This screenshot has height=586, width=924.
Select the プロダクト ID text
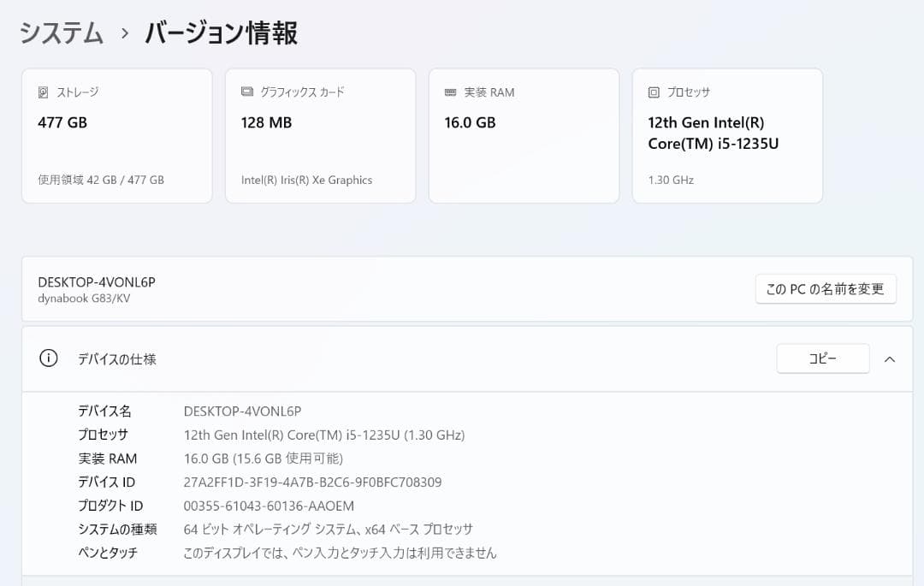[271, 506]
